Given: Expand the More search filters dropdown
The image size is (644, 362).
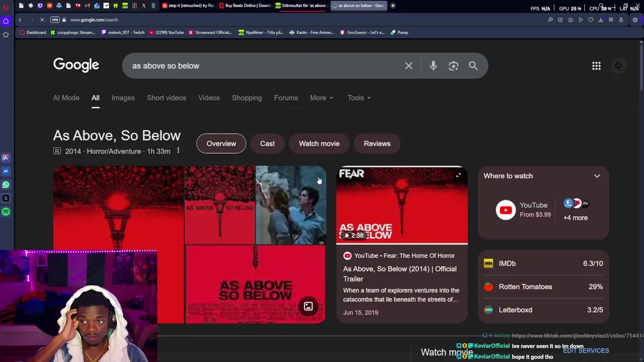Looking at the screenshot, I should (x=321, y=98).
